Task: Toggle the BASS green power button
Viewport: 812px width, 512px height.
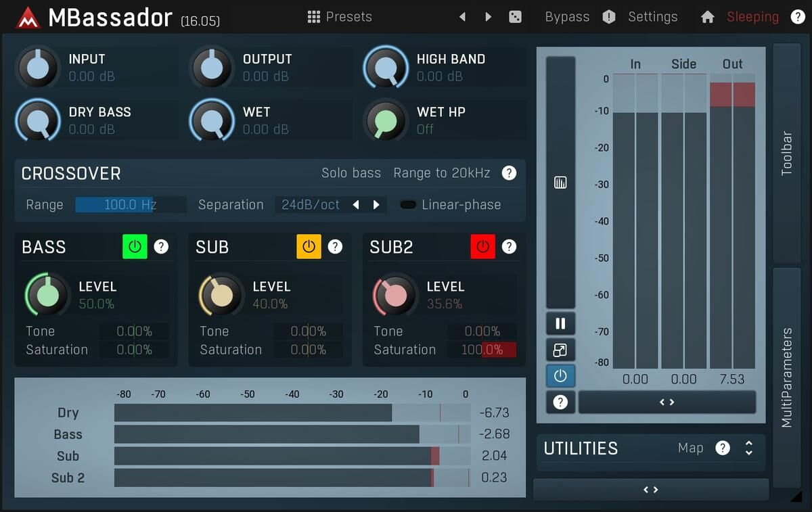Action: coord(135,247)
